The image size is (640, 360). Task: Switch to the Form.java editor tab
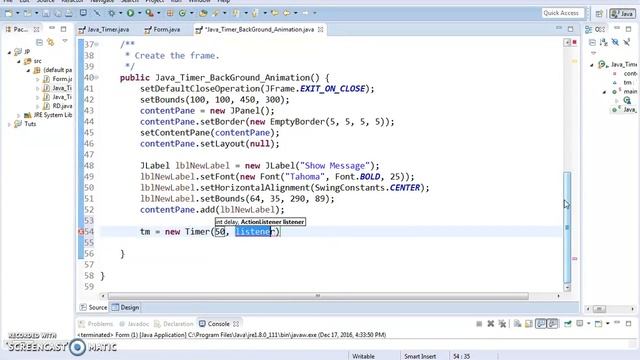[x=162, y=29]
